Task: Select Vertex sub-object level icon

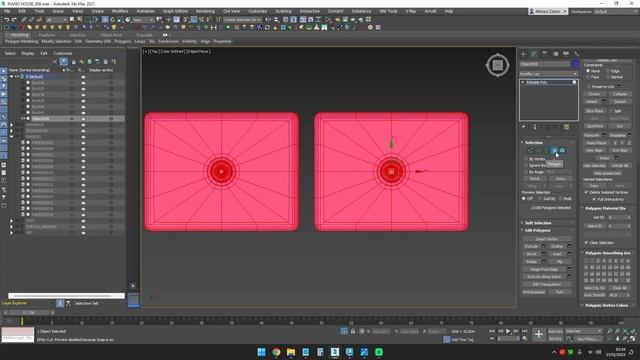Action: point(530,151)
